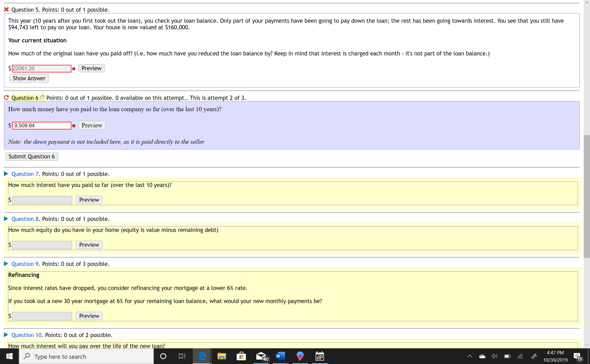
Task: Submit Question 6
Action: click(32, 156)
